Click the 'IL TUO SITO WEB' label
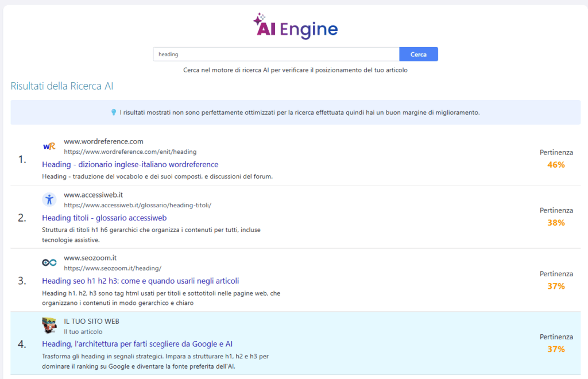 (91, 321)
